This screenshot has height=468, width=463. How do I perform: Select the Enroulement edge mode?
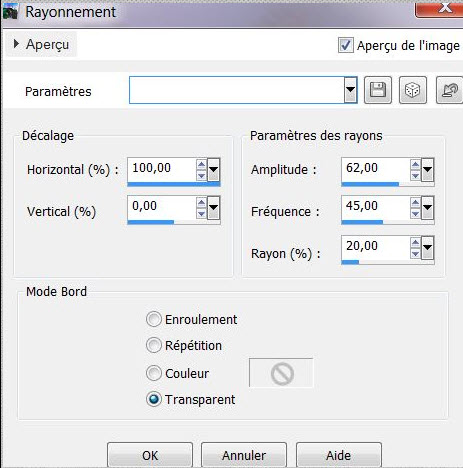click(154, 319)
